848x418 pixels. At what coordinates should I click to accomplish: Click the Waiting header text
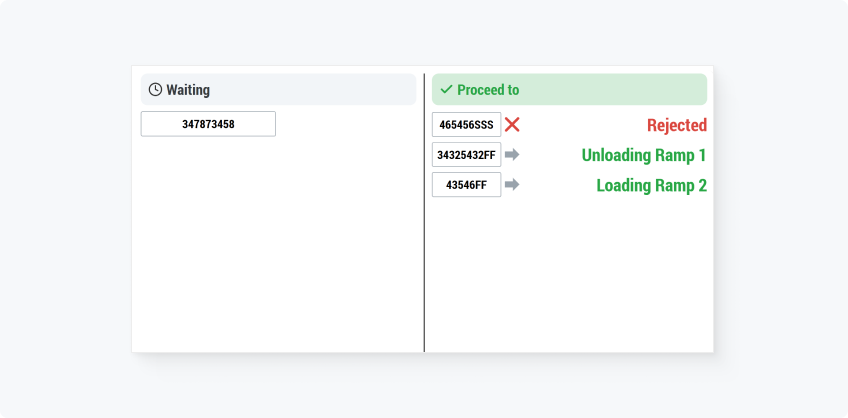point(188,90)
